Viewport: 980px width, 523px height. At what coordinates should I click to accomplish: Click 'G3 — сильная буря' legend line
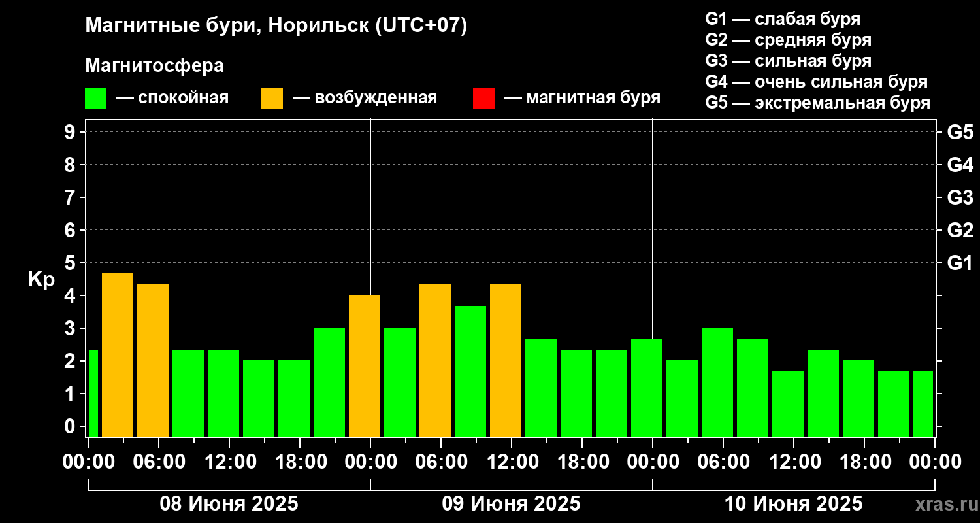pos(788,61)
